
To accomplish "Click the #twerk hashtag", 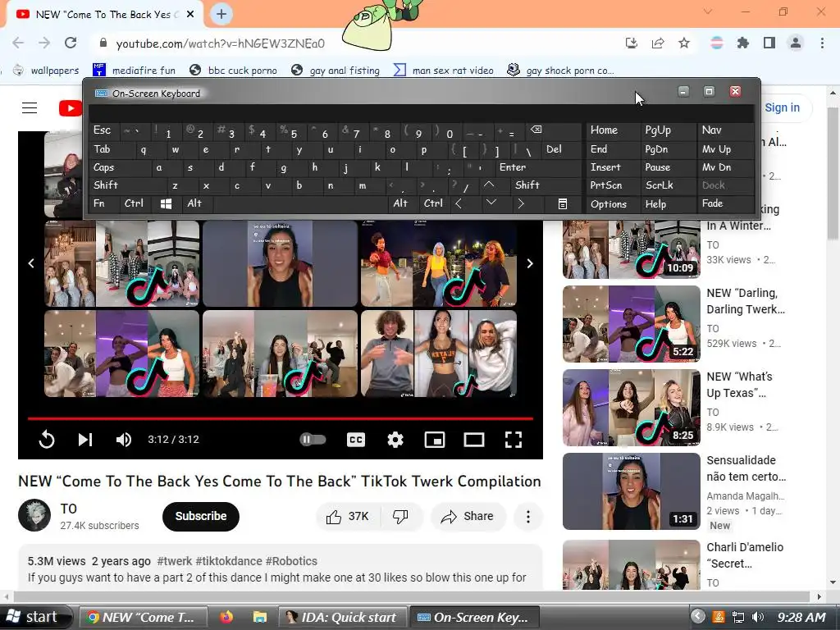I will (175, 561).
